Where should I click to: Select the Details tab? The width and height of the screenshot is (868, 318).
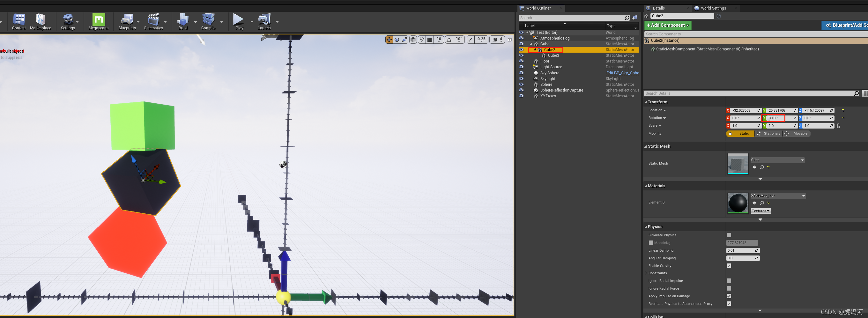coord(658,8)
